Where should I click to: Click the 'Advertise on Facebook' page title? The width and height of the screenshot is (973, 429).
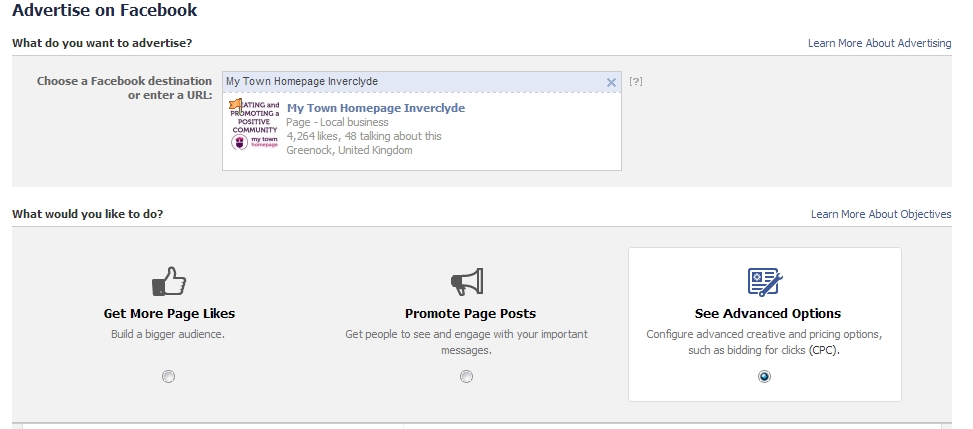coord(104,11)
